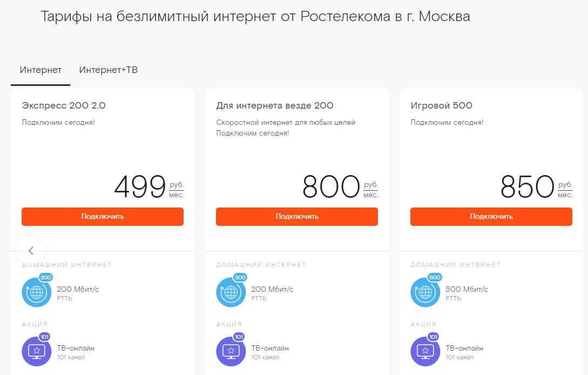The width and height of the screenshot is (588, 375).
Task: Click the 850 руб. price
Action: click(528, 187)
